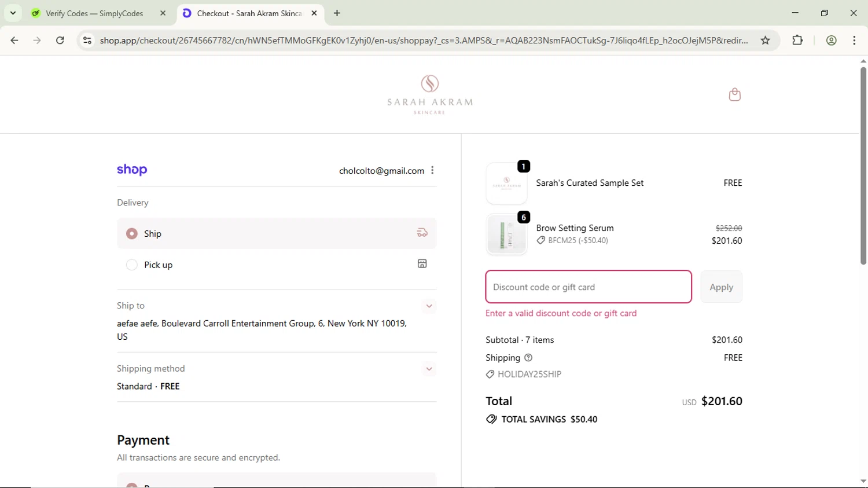Screen dimensions: 868x488
Task: Click the shipping info question mark icon
Action: pos(528,358)
